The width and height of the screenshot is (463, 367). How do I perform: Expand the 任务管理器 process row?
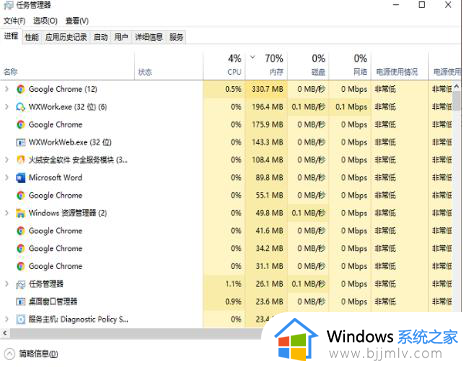pyautogui.click(x=6, y=284)
